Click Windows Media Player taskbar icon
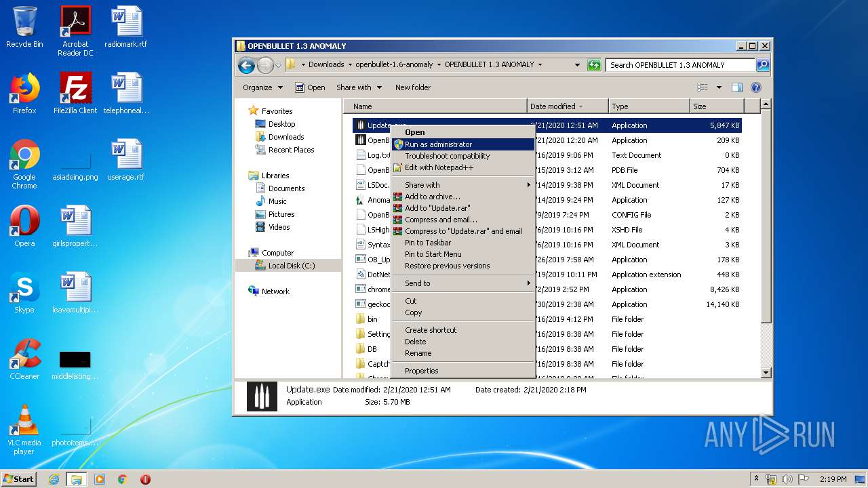The height and width of the screenshot is (488, 868). tap(100, 479)
